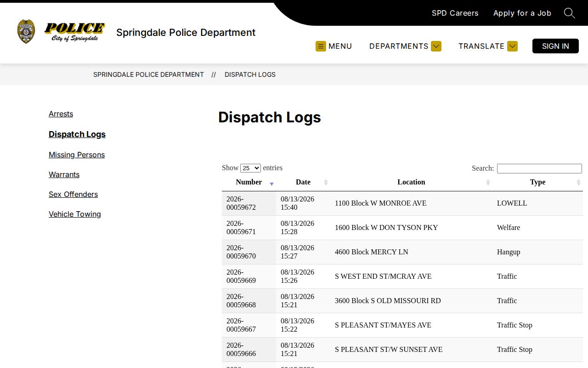
Task: Click location S WEST END ST/MCRAY AVE
Action: (383, 276)
